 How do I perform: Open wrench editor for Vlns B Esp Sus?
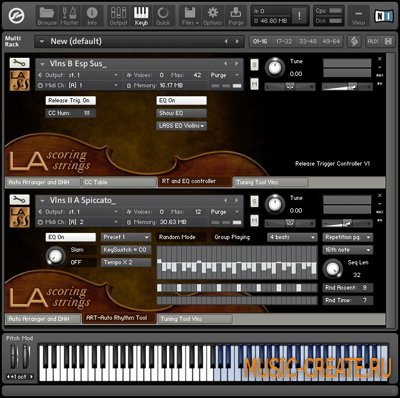coord(20,63)
